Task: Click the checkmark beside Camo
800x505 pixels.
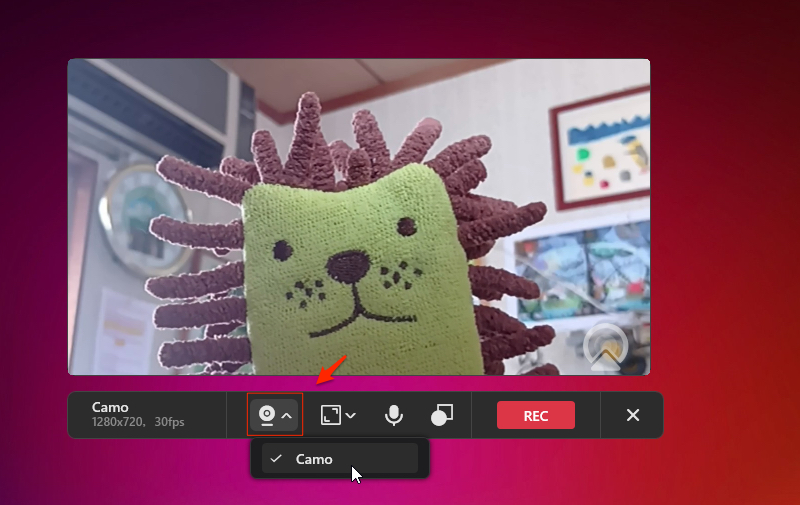Action: click(x=276, y=459)
